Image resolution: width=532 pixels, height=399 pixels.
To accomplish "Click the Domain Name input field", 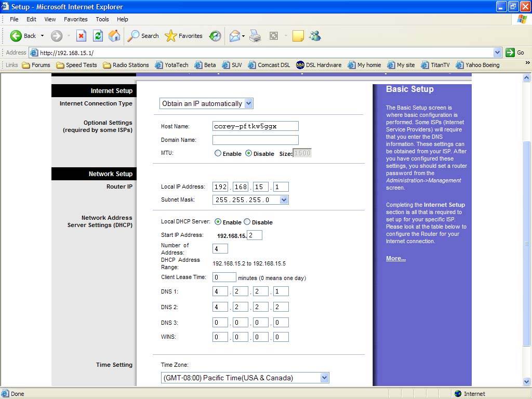I will coord(256,140).
